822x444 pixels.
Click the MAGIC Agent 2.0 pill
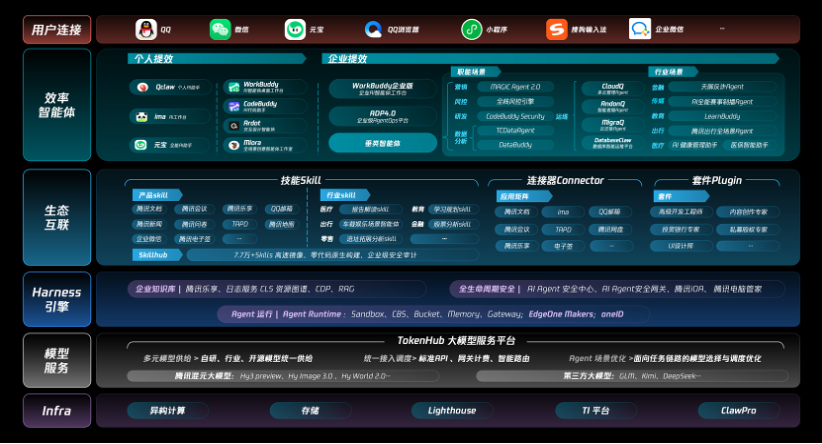(515, 87)
